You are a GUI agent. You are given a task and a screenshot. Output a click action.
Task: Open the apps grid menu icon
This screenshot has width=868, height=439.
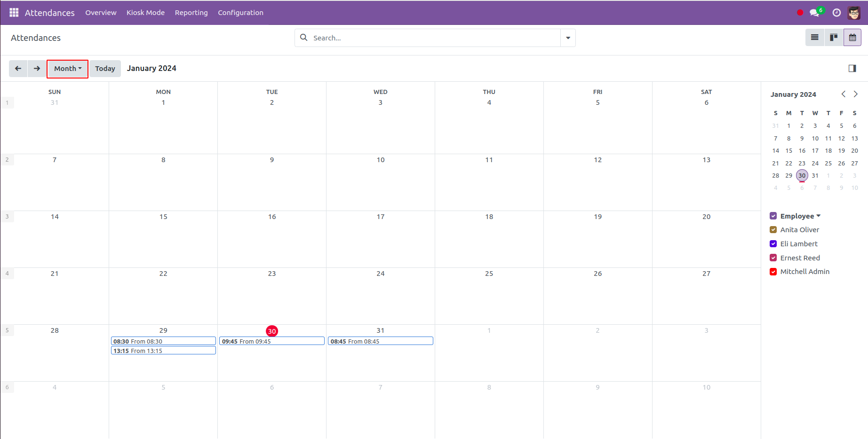[14, 13]
